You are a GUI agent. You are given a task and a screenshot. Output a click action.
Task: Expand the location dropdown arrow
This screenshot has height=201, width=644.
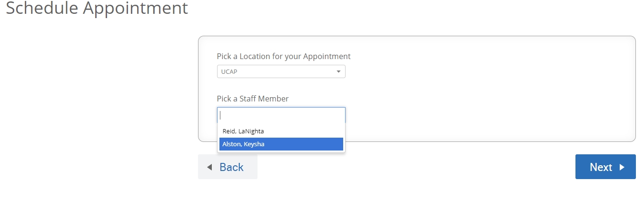338,71
